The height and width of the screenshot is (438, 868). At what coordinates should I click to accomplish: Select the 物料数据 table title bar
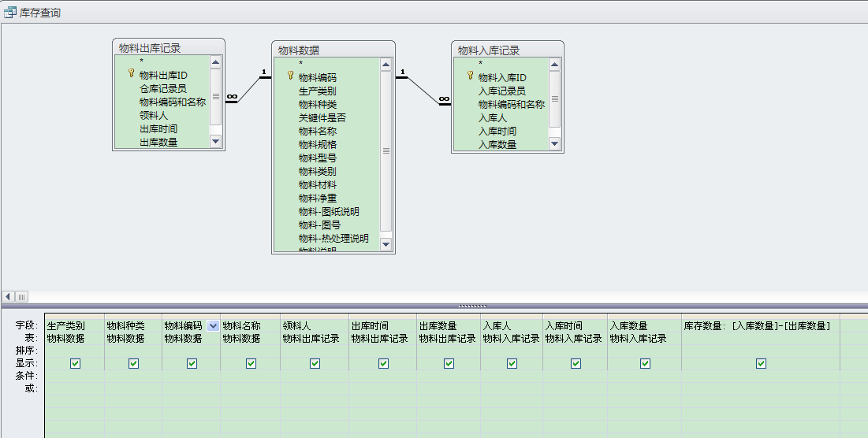333,50
